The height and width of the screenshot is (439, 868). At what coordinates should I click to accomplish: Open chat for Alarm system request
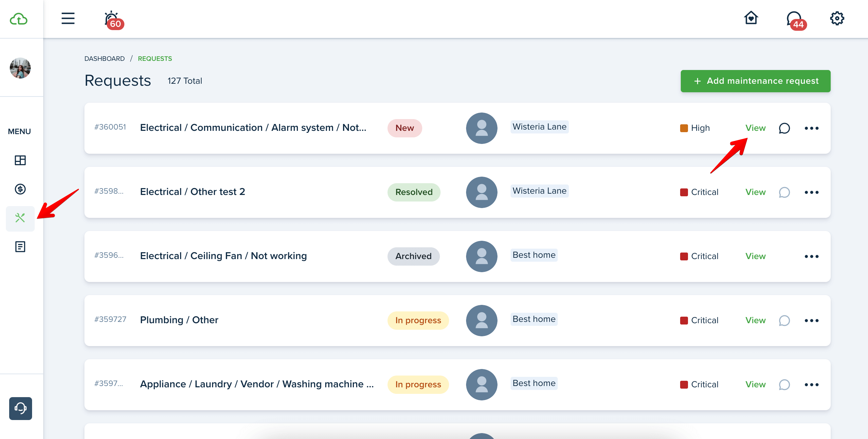[784, 128]
